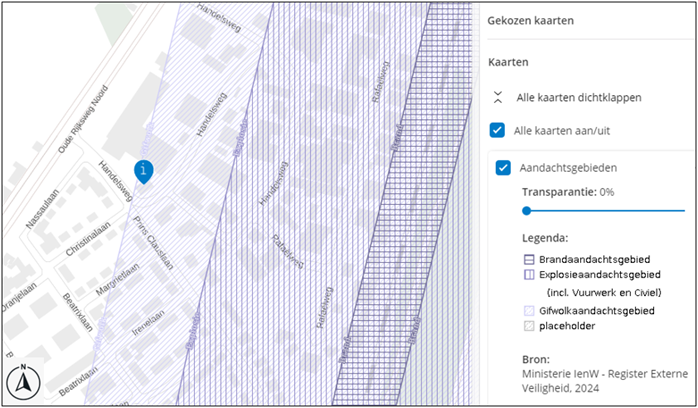Click the 'placeholder' legend text
Screen dimensions: 698x408
click(567, 326)
